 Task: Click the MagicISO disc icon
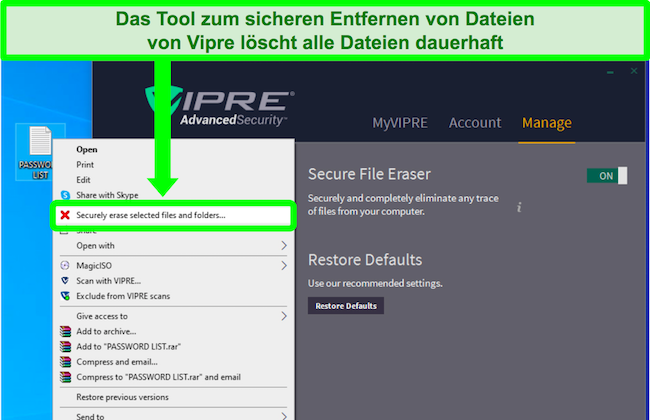click(x=65, y=265)
